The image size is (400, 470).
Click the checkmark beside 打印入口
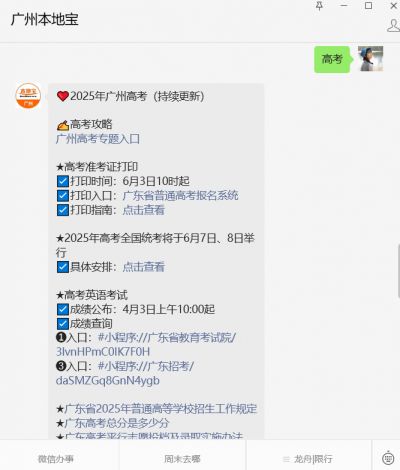point(63,196)
